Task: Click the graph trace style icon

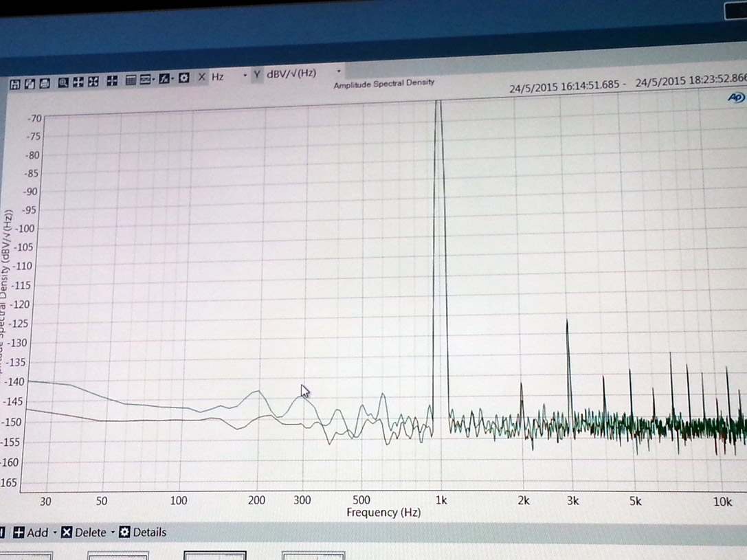Action: (x=145, y=79)
